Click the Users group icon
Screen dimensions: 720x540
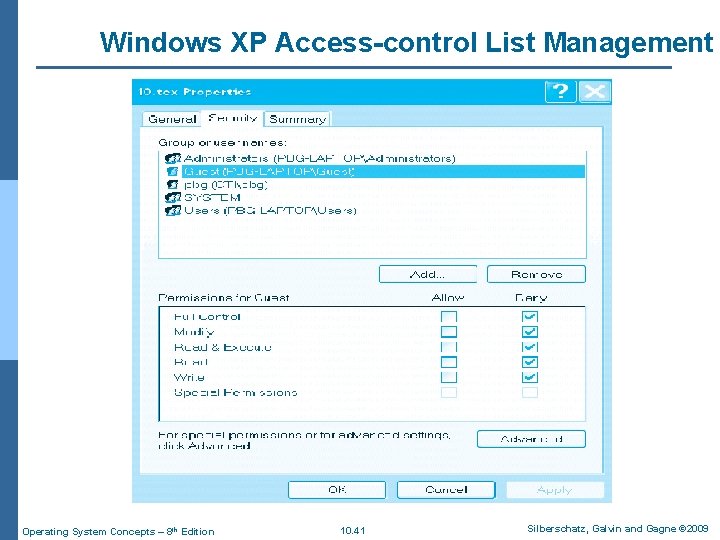click(173, 211)
